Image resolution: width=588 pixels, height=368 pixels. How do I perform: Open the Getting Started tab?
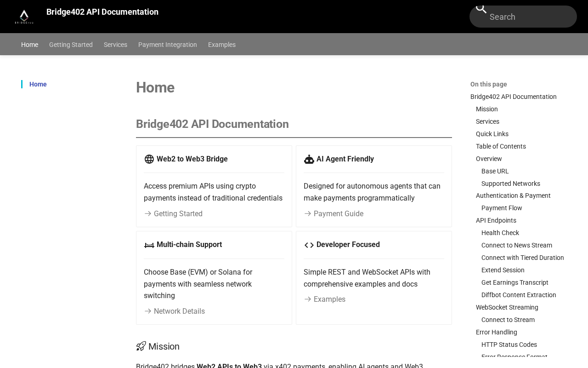tap(71, 45)
